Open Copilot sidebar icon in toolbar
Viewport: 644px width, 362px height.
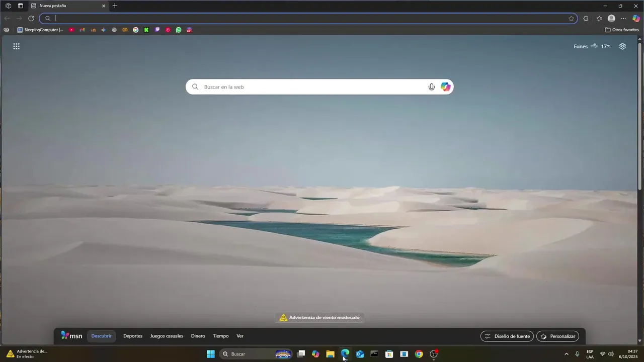click(636, 18)
